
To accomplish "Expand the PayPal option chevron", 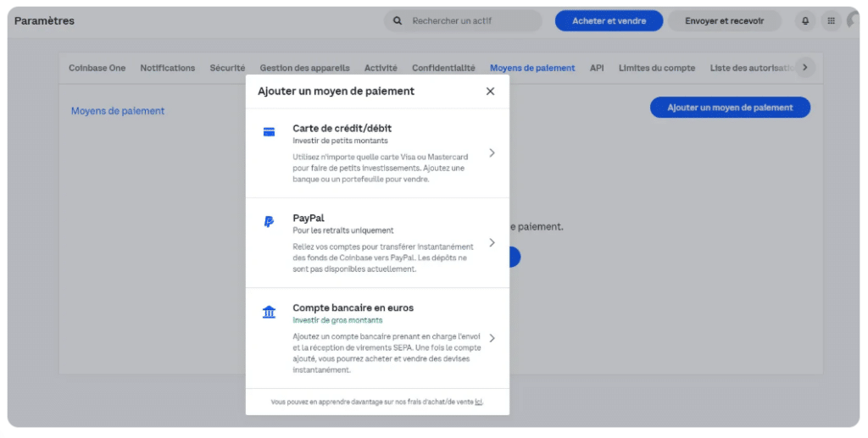I will [x=492, y=243].
